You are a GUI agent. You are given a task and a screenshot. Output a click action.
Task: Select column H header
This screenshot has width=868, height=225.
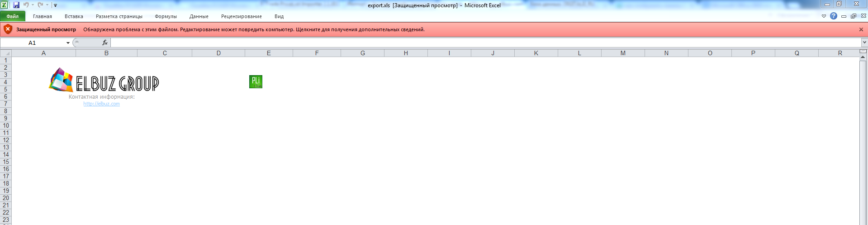click(x=406, y=53)
